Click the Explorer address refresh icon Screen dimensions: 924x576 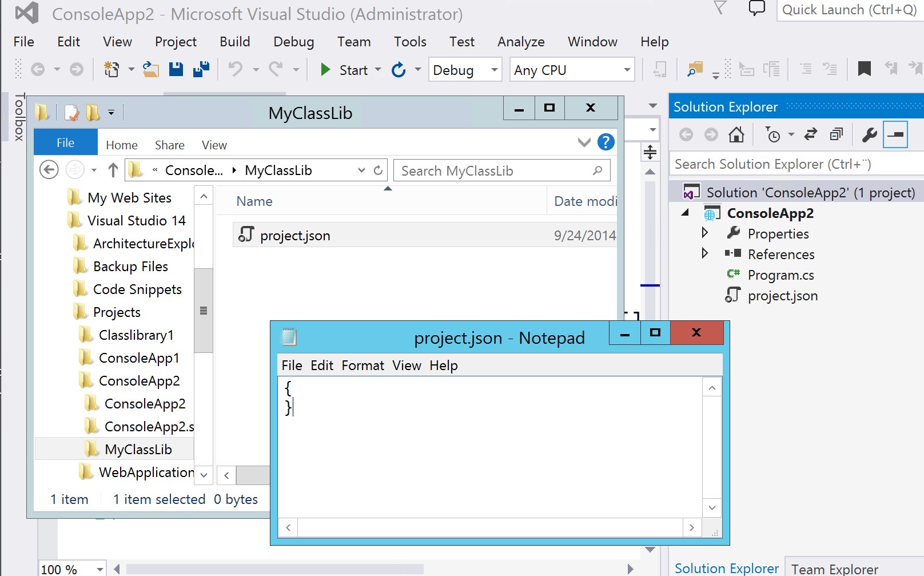click(x=378, y=170)
